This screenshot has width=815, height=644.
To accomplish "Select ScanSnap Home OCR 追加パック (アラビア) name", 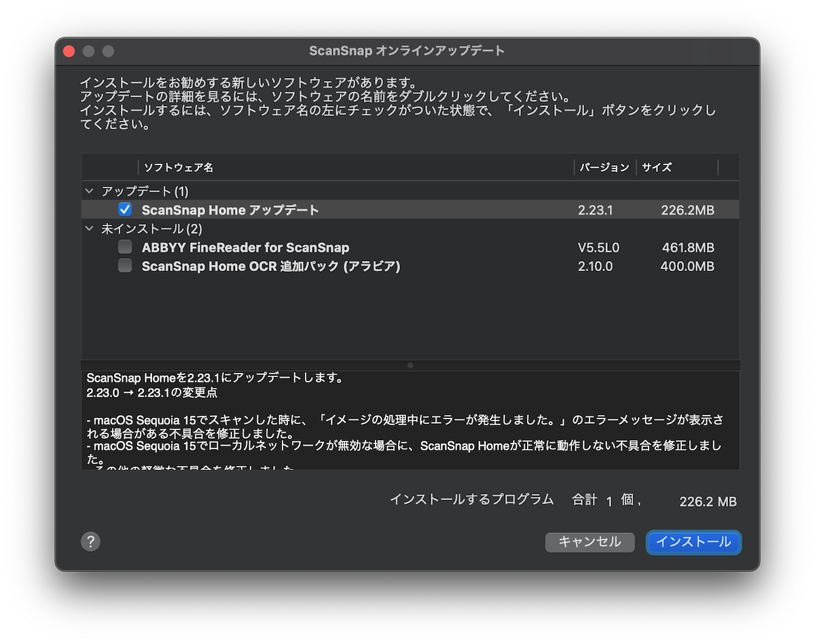I will pos(271,266).
